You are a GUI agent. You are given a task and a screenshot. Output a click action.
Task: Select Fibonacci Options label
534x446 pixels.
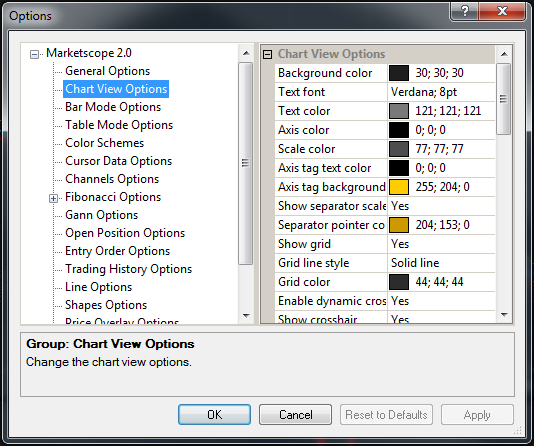coord(113,197)
